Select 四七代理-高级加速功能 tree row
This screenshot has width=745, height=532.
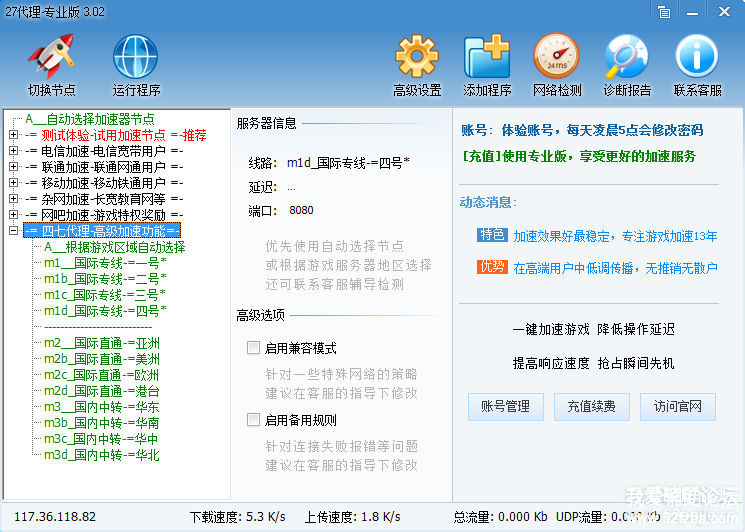tap(102, 231)
